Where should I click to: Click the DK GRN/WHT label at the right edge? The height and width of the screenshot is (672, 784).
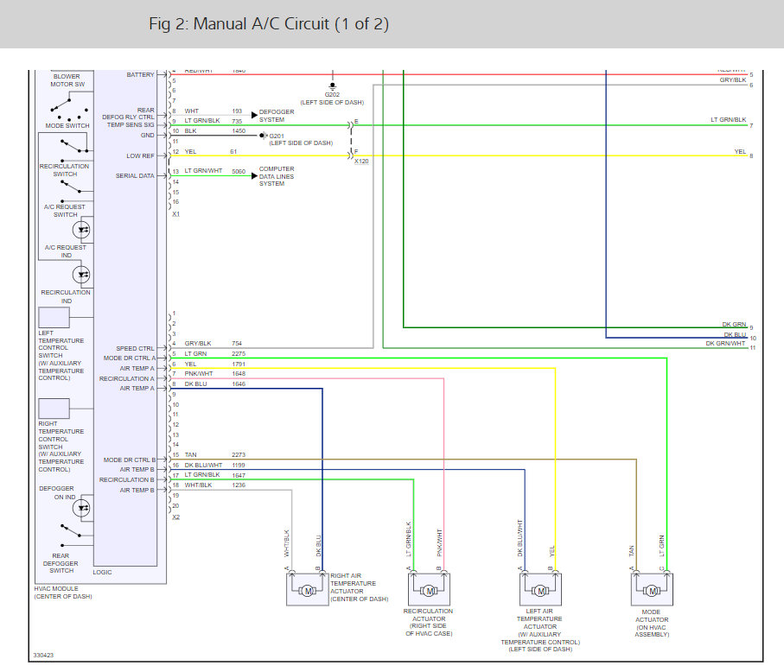pyautogui.click(x=725, y=343)
